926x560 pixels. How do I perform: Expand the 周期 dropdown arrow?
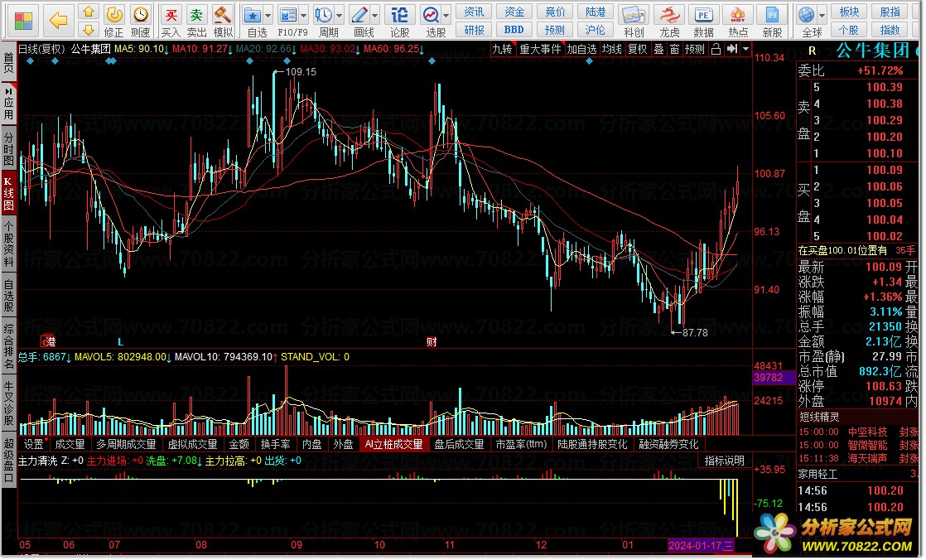339,16
